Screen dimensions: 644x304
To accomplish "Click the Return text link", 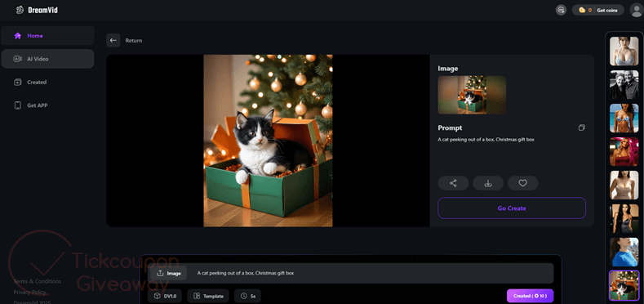I will (134, 41).
